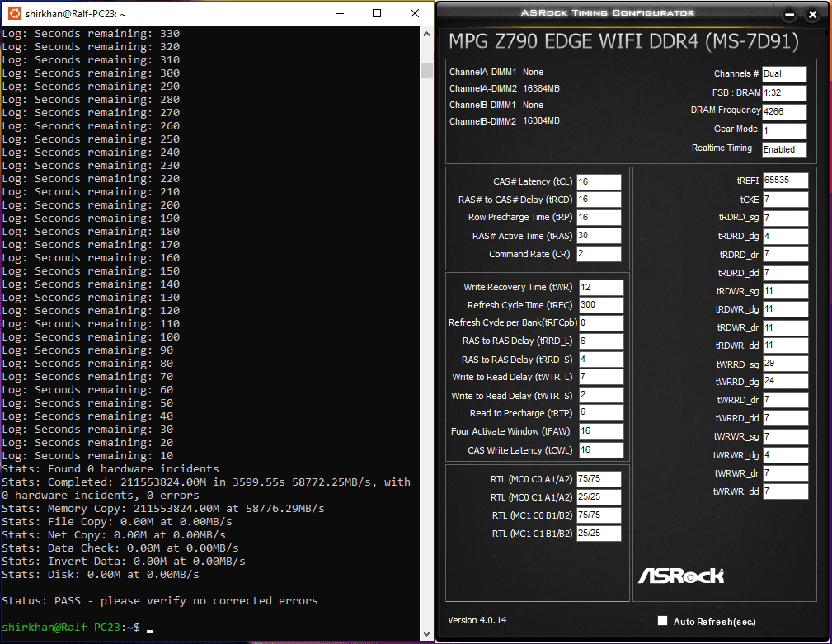Click the tRDWR_dd value field

(786, 346)
